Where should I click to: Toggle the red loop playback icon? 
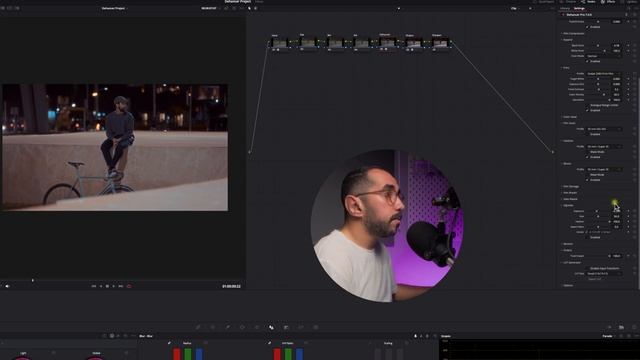click(129, 286)
